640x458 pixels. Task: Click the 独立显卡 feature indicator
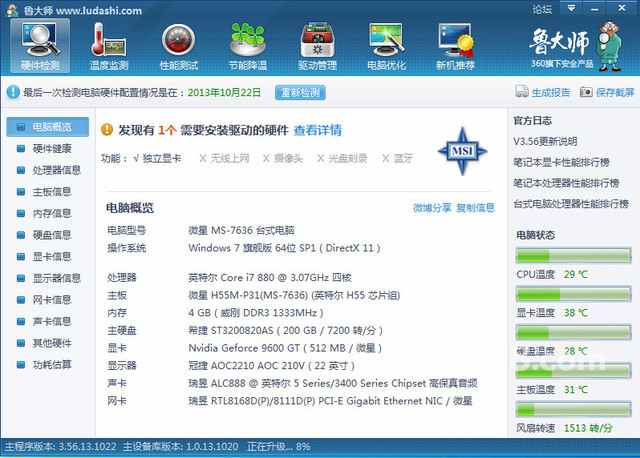(x=157, y=158)
